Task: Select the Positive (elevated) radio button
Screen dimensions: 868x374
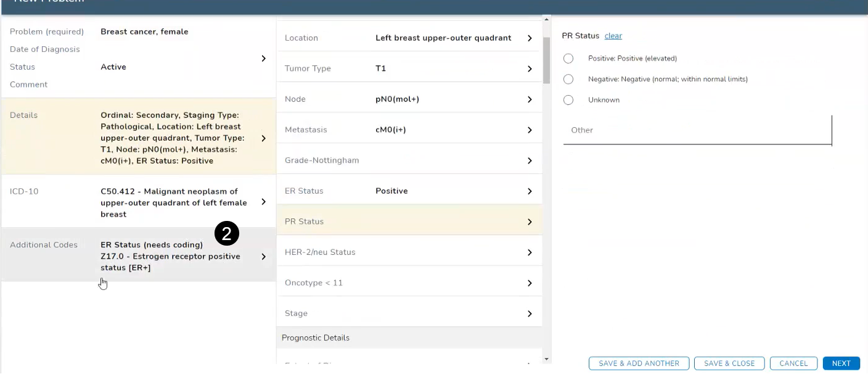Action: coord(568,59)
